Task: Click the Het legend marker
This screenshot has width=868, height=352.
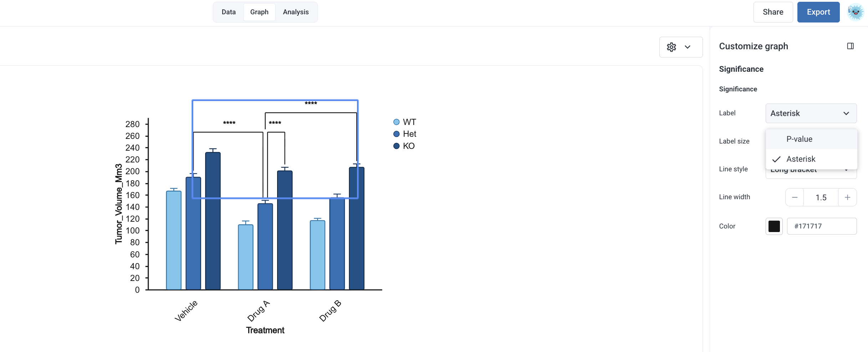Action: 396,134
